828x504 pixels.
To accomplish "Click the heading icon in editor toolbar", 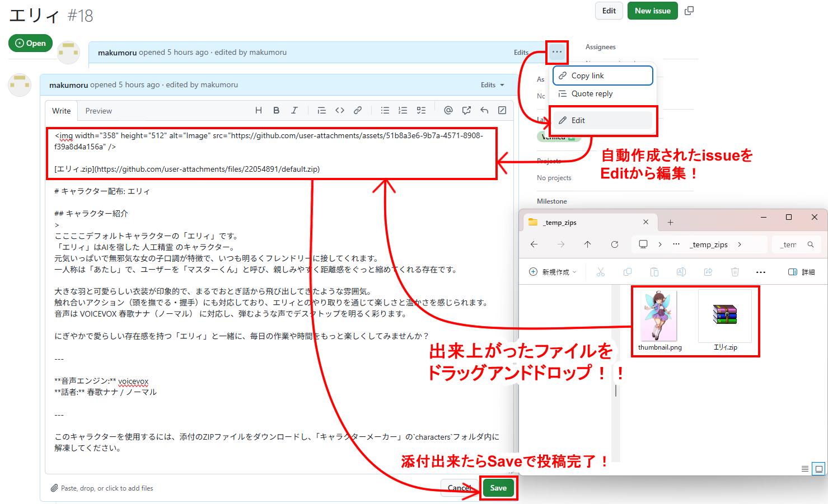I will tap(259, 111).
